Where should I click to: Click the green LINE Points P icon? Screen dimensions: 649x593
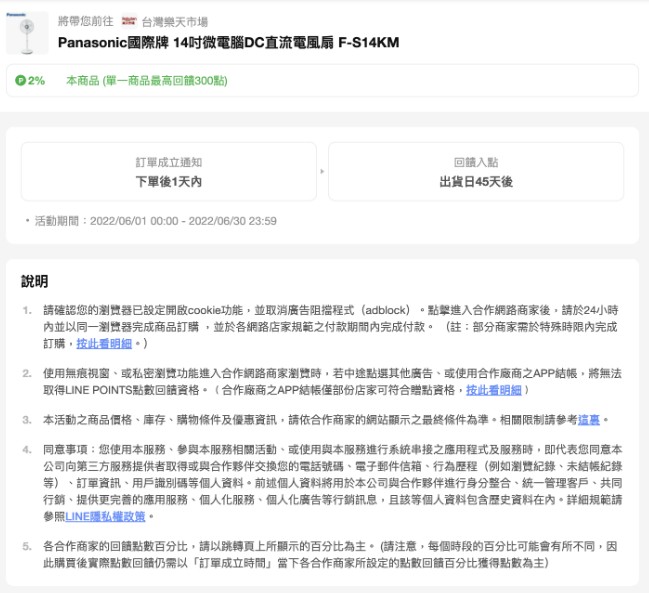[20, 80]
